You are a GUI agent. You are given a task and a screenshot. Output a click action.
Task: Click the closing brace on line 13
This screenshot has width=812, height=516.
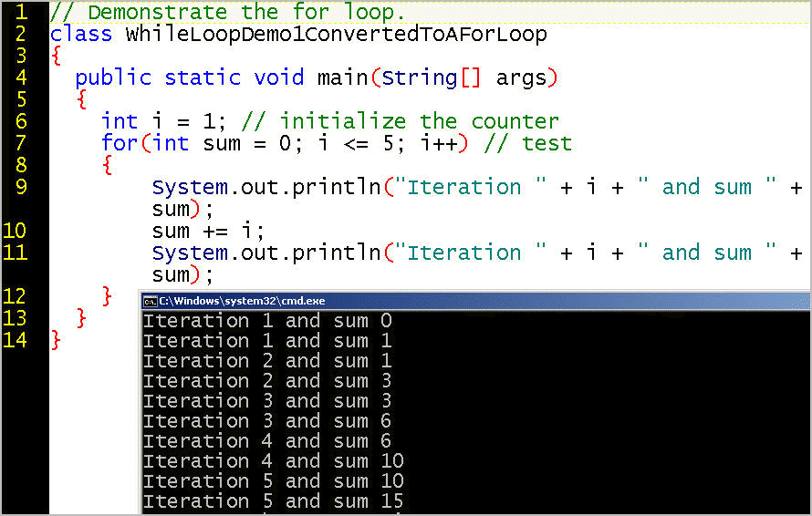[x=81, y=318]
